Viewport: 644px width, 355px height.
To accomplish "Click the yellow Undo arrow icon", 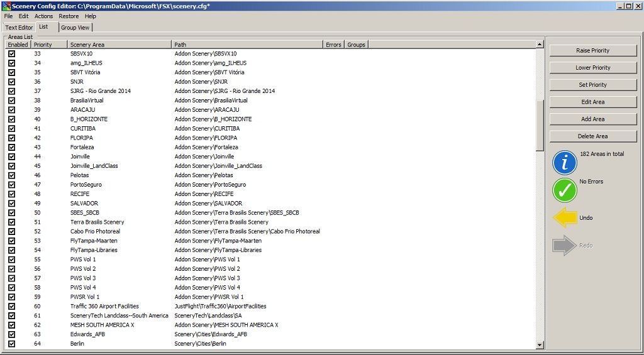I will 565,217.
